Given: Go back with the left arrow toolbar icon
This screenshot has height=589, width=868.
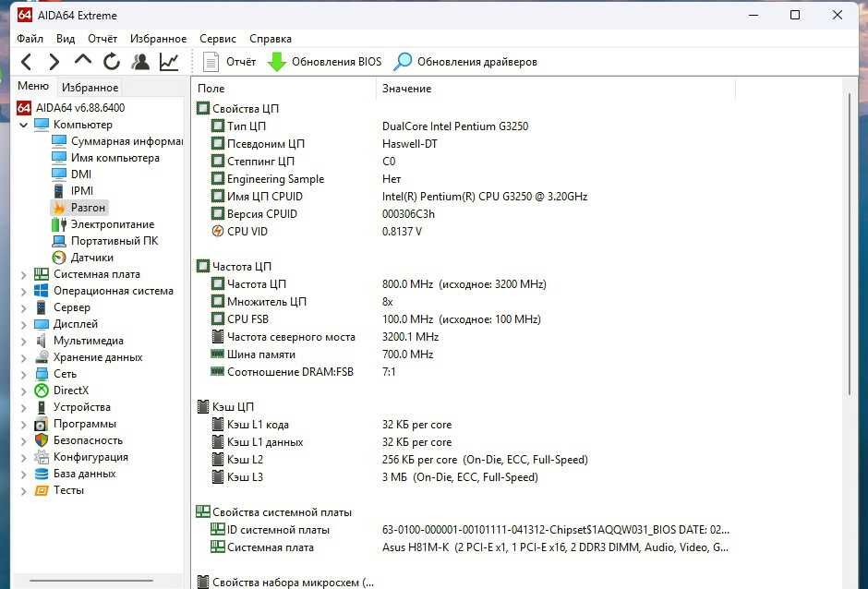Looking at the screenshot, I should [x=26, y=62].
